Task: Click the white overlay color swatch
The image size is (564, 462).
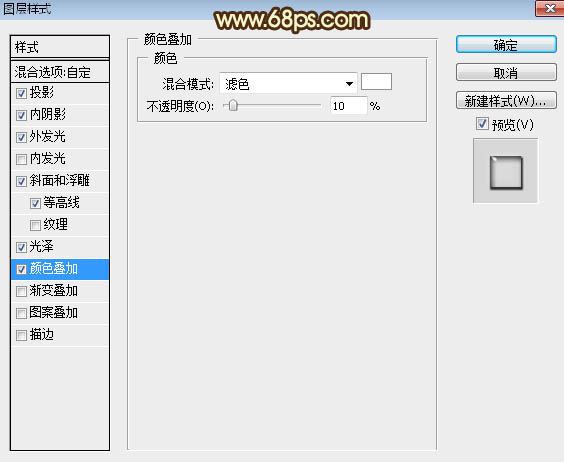Action: [x=376, y=82]
